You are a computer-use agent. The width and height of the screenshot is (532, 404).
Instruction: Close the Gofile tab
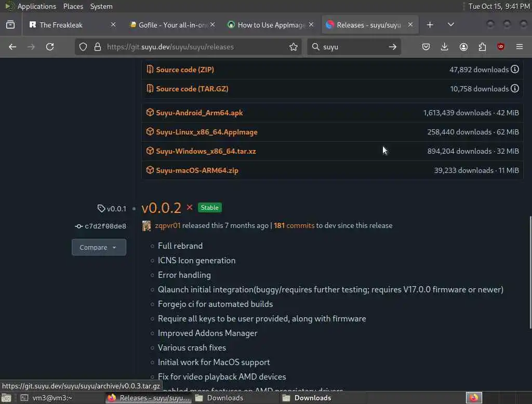[212, 25]
